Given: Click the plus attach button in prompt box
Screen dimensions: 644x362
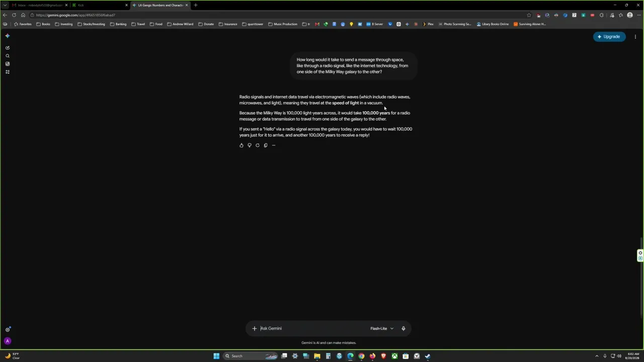Looking at the screenshot, I should coord(255,328).
